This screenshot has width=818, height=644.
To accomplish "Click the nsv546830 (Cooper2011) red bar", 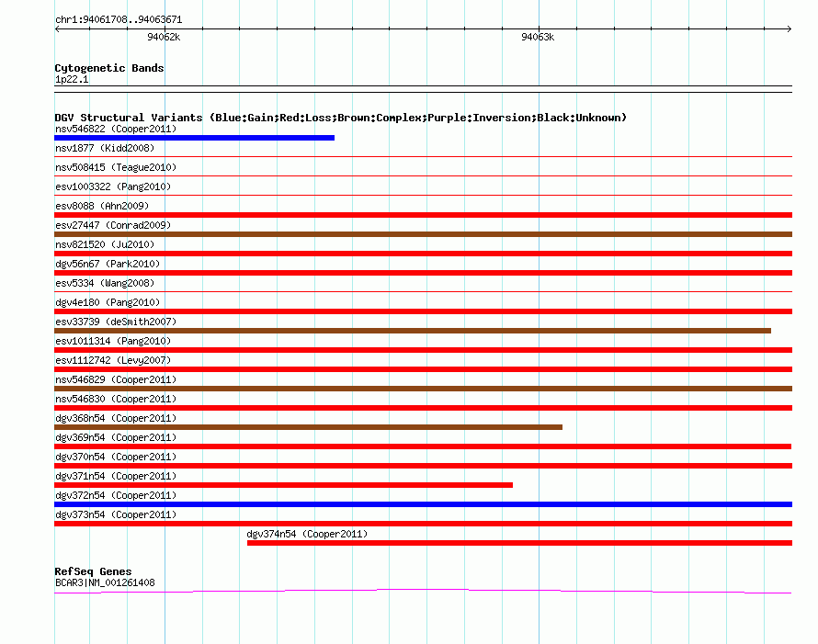I will [x=423, y=408].
